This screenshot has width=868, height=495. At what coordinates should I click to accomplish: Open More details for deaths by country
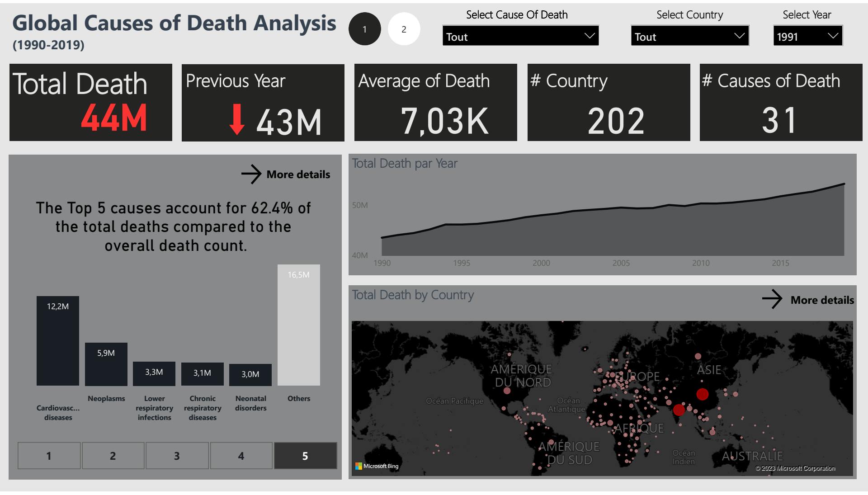[x=822, y=300]
